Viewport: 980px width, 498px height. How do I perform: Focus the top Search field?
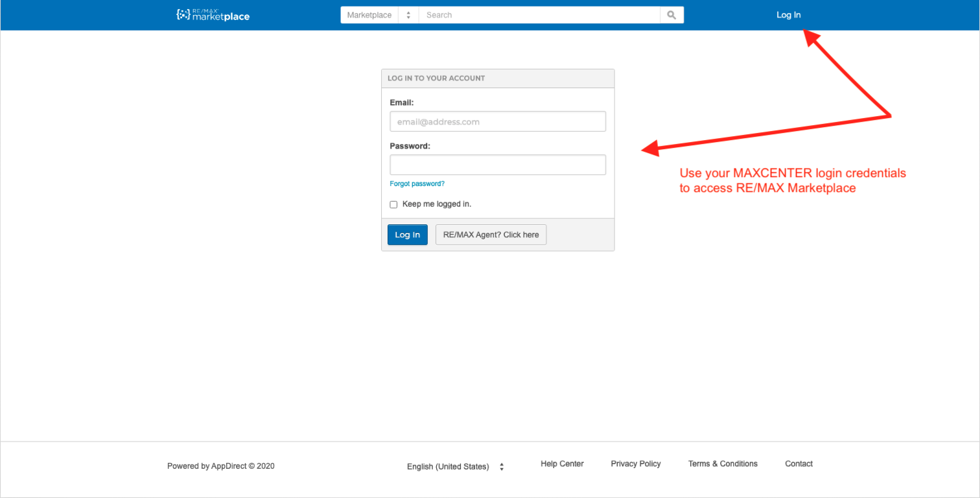click(539, 15)
